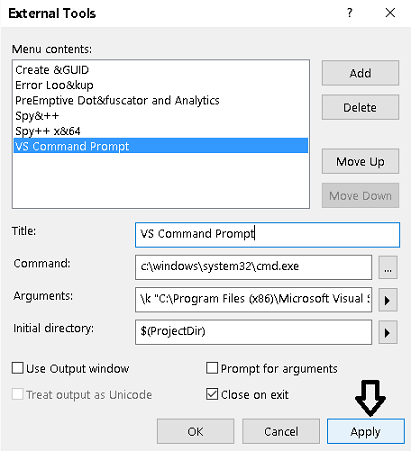Open the Arguments variables arrow menu
411x451 pixels.
point(388,300)
